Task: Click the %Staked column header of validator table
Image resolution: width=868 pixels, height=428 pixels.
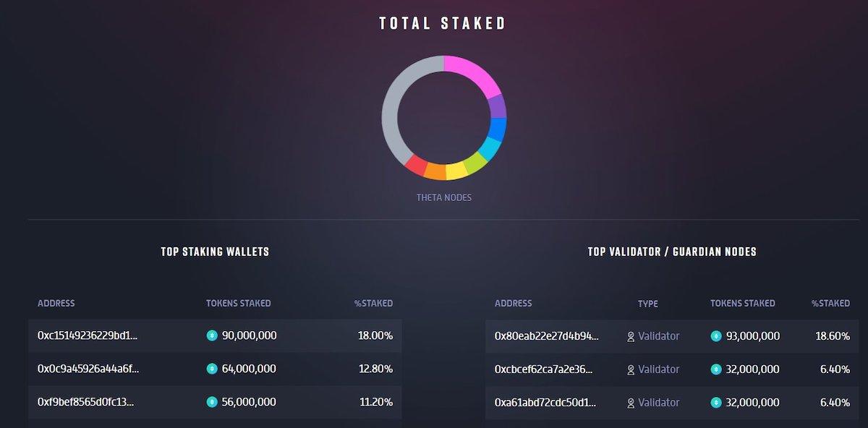Action: (830, 303)
